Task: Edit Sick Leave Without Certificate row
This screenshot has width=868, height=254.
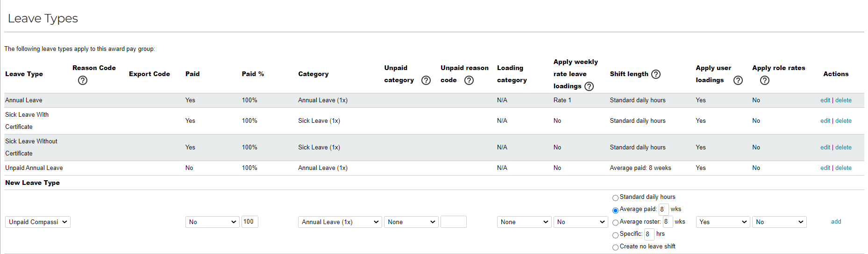Action: click(x=825, y=148)
